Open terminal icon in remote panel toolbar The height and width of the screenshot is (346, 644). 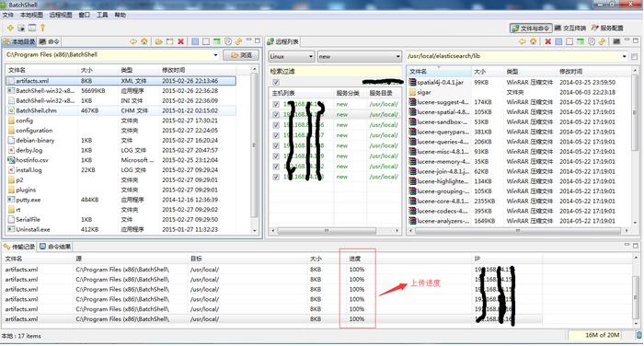point(616,41)
